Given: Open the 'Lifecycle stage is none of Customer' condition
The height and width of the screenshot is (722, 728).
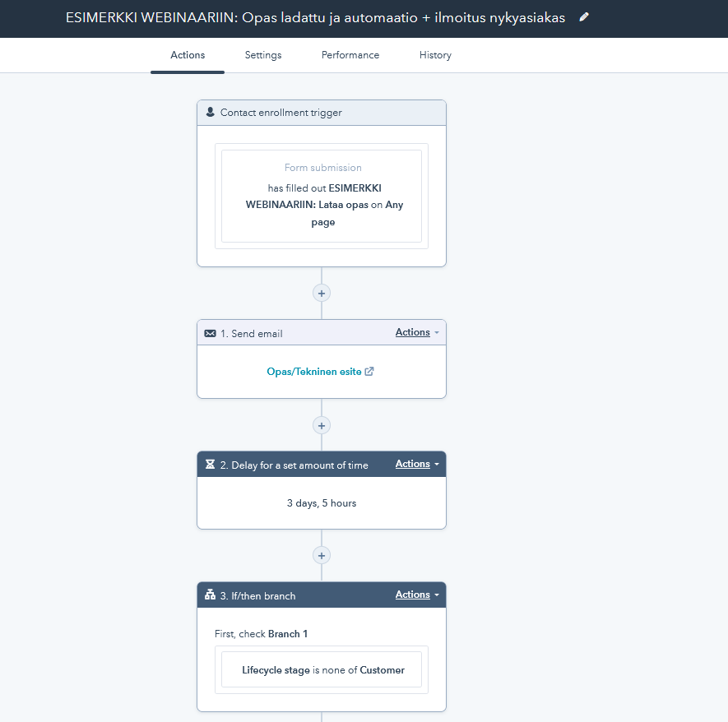Looking at the screenshot, I should (322, 669).
